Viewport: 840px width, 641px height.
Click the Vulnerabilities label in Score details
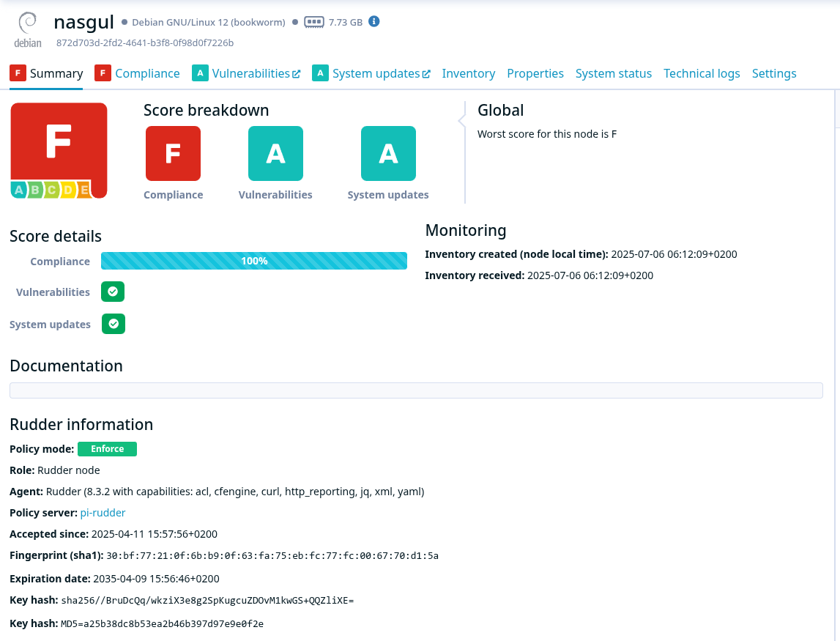(x=53, y=292)
